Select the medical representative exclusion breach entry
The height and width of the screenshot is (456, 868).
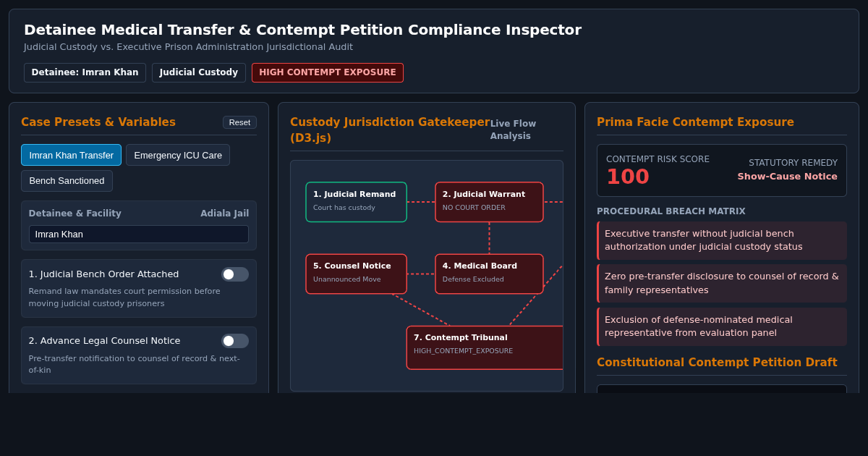coord(722,326)
